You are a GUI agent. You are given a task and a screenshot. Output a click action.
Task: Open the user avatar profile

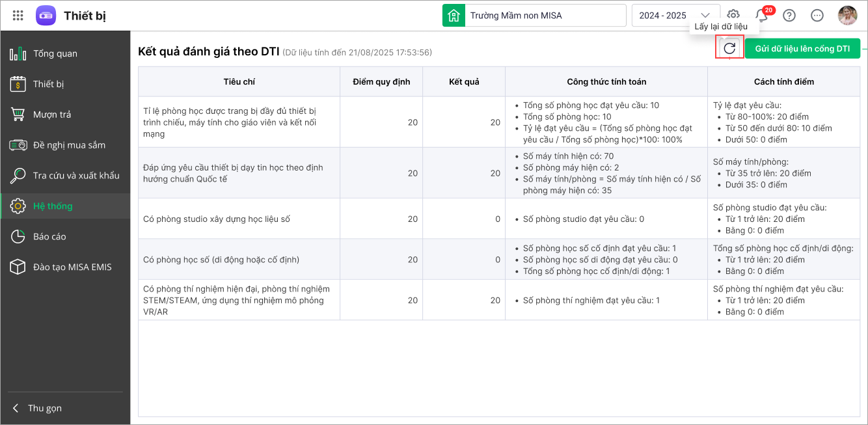pos(847,16)
